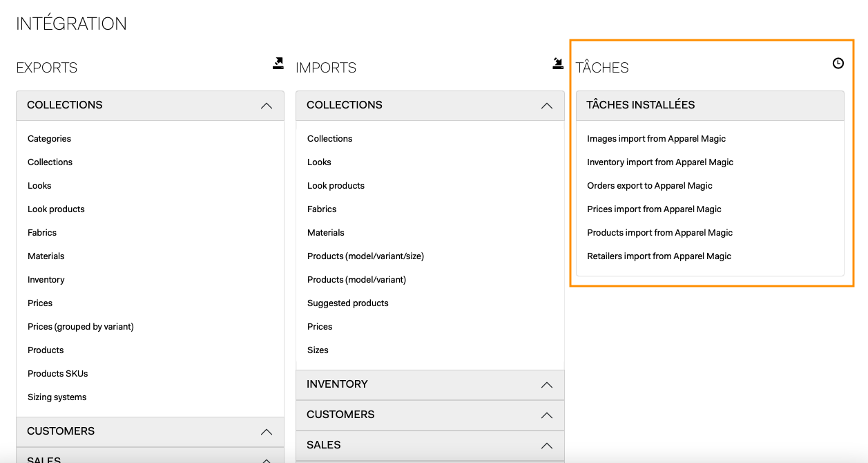868x463 pixels.
Task: Open Retailers import from Apparel Magic task
Action: (659, 256)
